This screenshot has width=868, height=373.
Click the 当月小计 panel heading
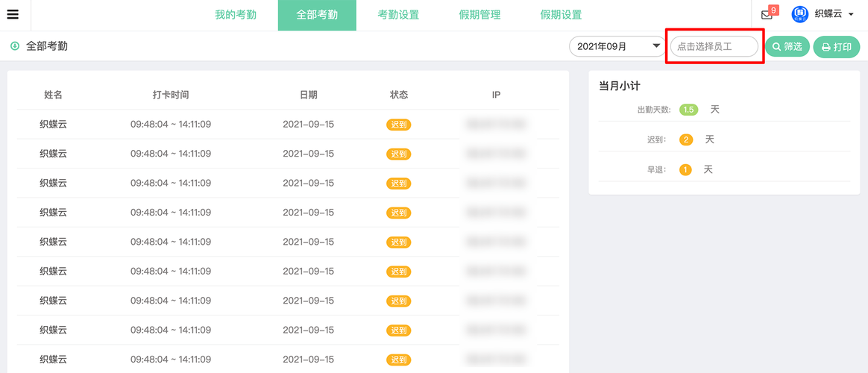click(x=620, y=86)
